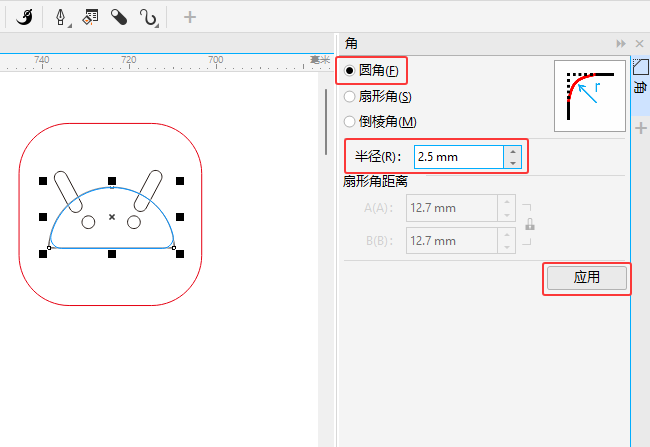Click the bottom-center black selection handle
This screenshot has width=650, height=447.
112,254
